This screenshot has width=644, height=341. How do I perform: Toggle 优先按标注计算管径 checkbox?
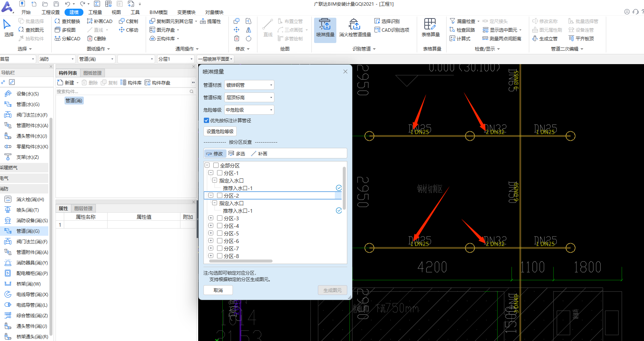click(x=206, y=120)
